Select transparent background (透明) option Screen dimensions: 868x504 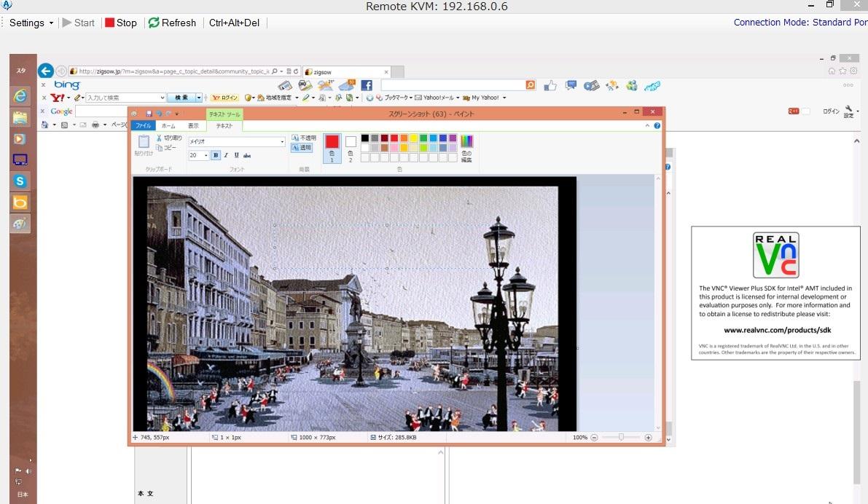tap(302, 148)
